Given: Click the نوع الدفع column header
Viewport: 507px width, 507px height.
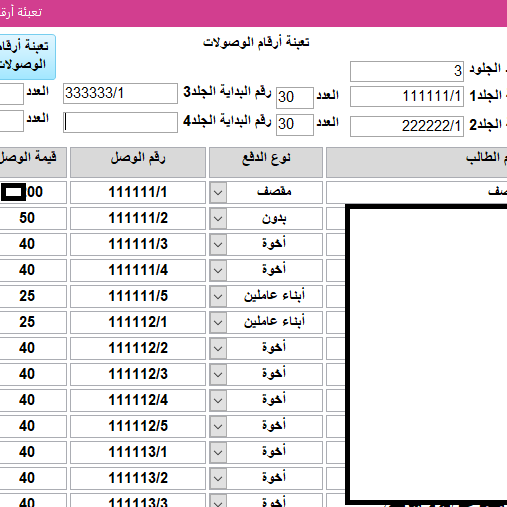Looking at the screenshot, I should (266, 162).
